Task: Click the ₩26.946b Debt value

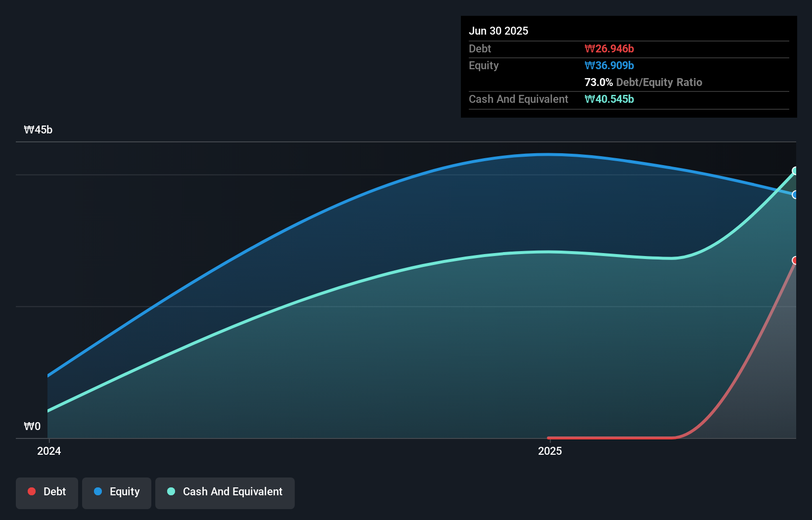Action: (610, 48)
